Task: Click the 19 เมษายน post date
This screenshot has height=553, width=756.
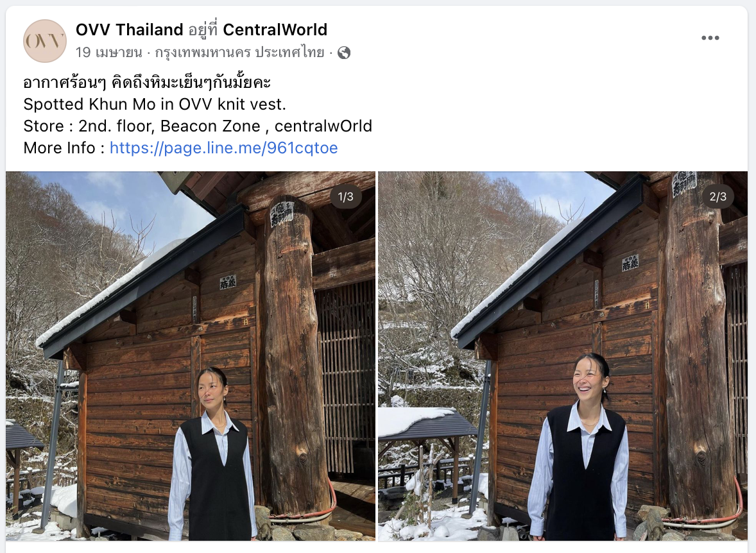Action: coord(109,52)
